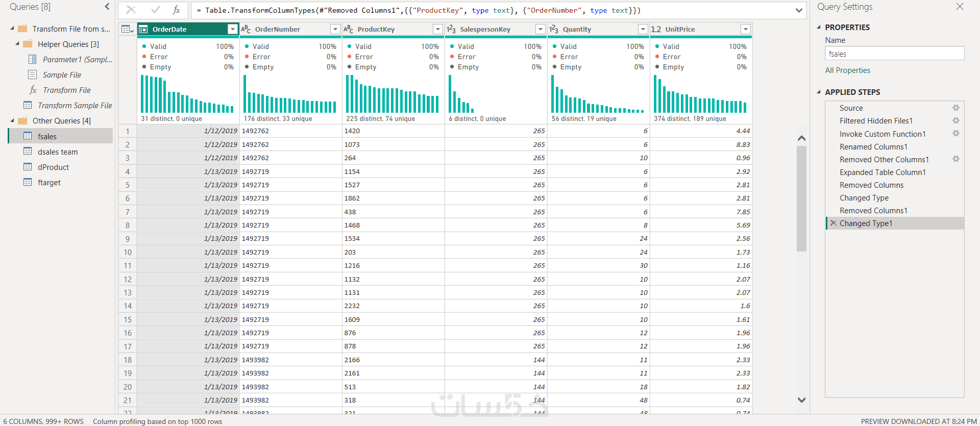Select the Expanded Table Column1 step

click(882, 172)
